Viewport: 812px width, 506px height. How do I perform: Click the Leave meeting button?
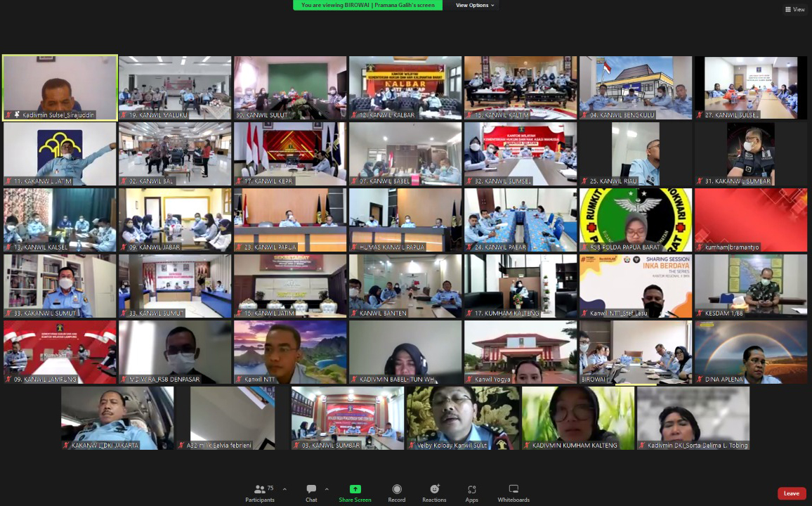pos(792,493)
